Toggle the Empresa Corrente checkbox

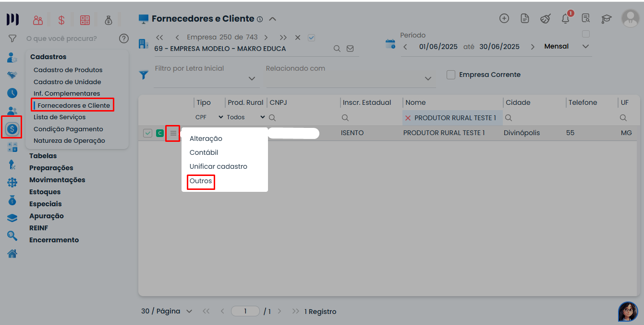point(451,75)
